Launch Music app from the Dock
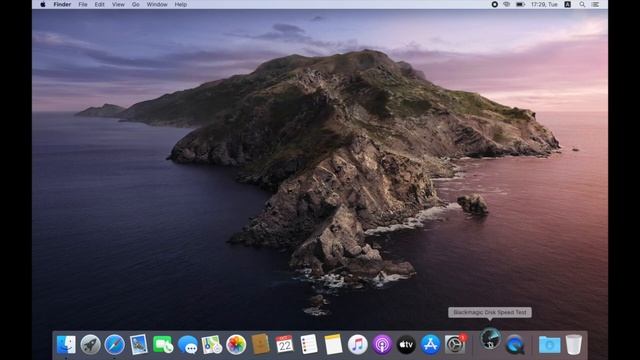 pyautogui.click(x=358, y=345)
